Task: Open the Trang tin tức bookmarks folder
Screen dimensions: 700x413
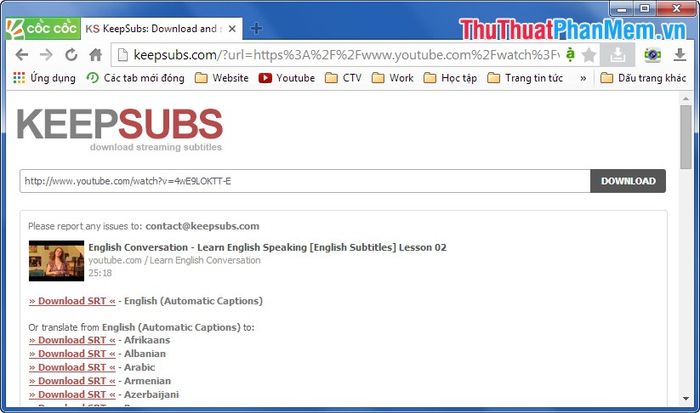Action: pyautogui.click(x=525, y=78)
